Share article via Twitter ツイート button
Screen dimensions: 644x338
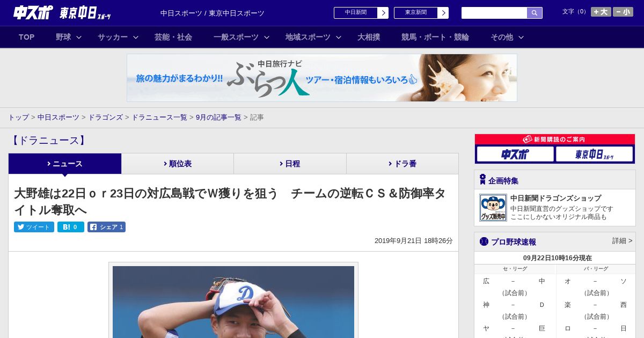click(34, 227)
